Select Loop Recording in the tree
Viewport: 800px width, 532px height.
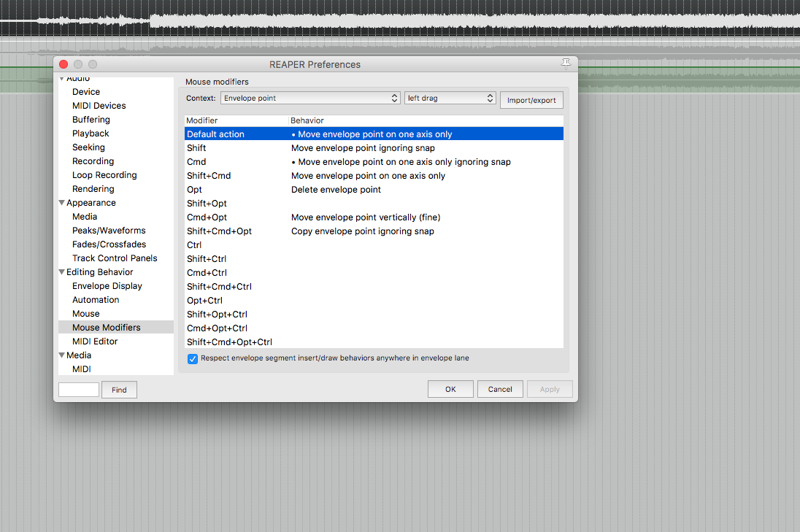[x=104, y=175]
